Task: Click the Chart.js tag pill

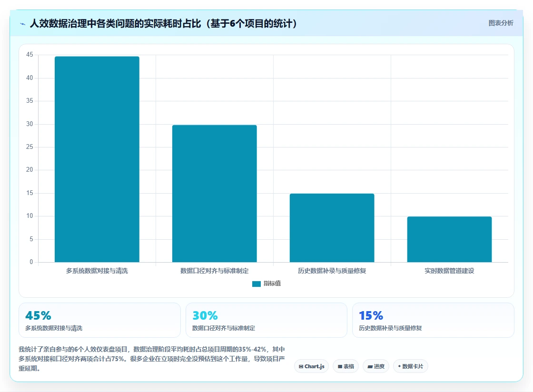Action: [311, 366]
